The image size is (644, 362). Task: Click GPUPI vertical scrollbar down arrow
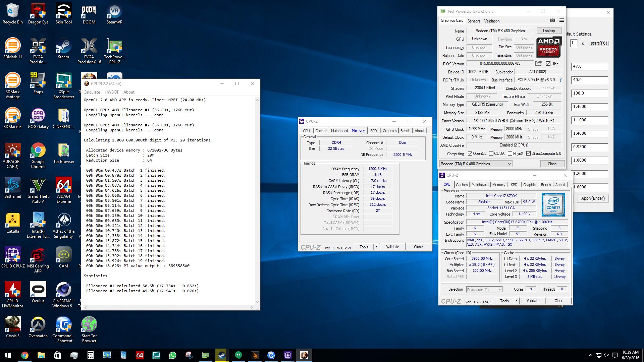(x=257, y=302)
